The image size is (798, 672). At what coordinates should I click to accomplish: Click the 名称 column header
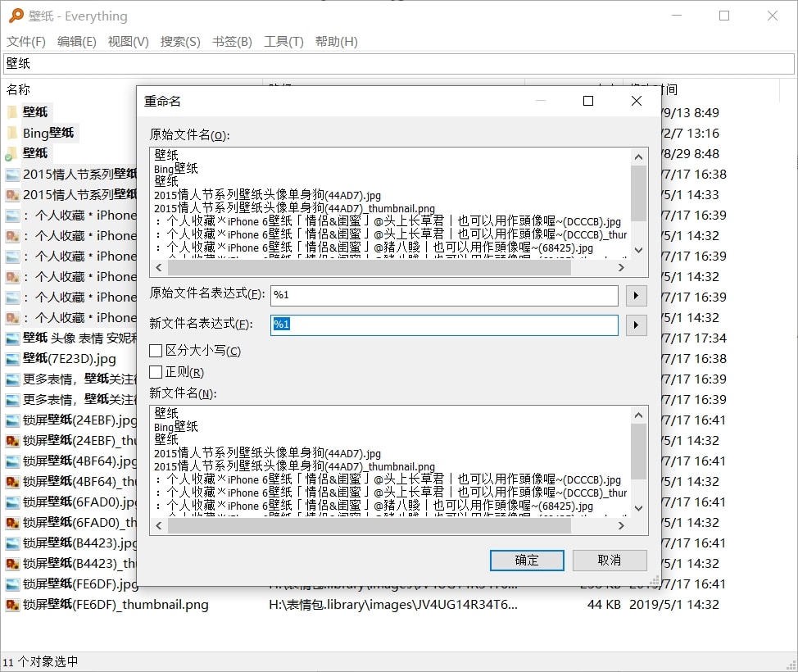click(x=19, y=89)
